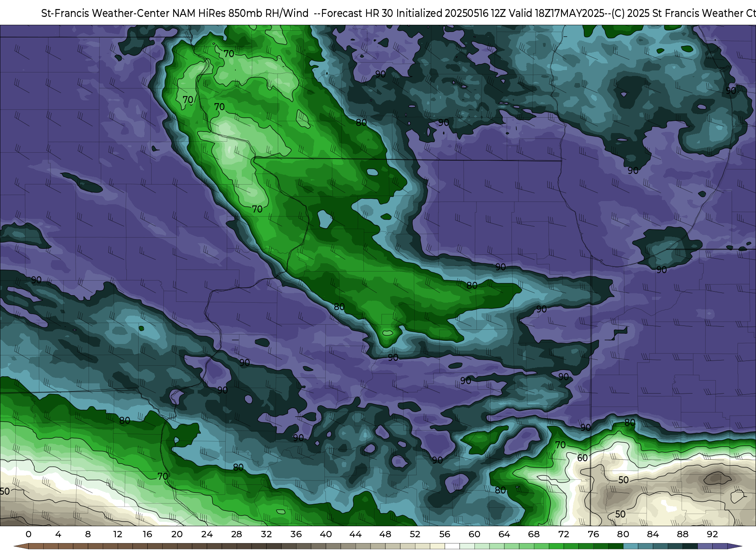This screenshot has width=756, height=551.
Task: Click the purple right arrow end of colorbar
Action: [x=734, y=546]
